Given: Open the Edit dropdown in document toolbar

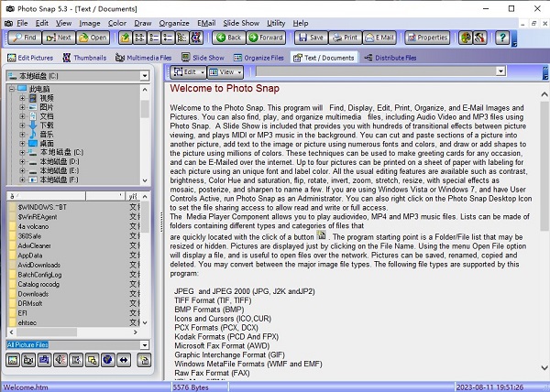Looking at the screenshot, I should [x=188, y=72].
